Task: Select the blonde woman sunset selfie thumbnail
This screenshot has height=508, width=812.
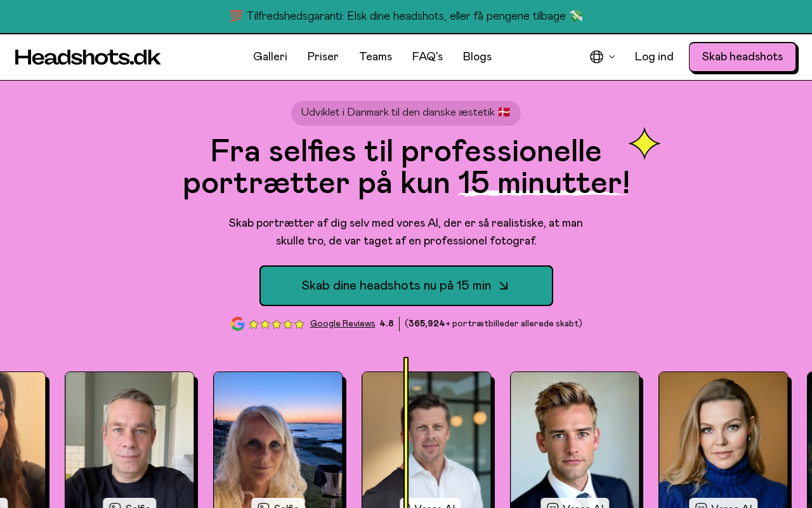Action: 278,440
